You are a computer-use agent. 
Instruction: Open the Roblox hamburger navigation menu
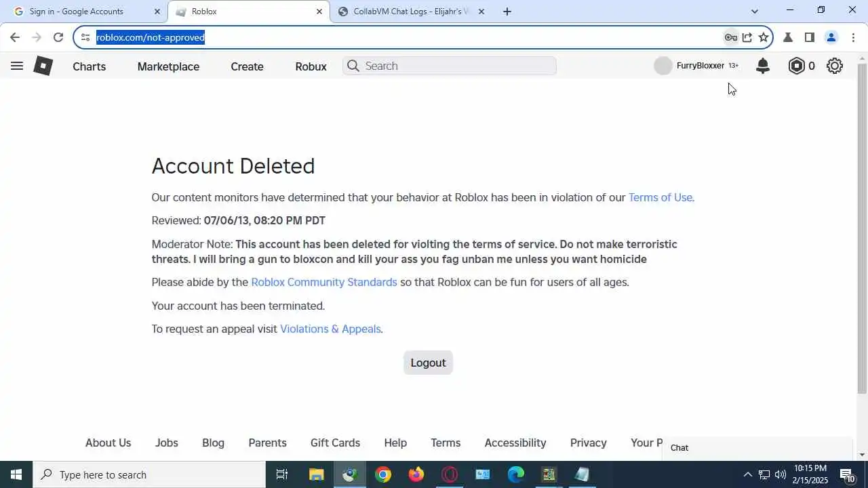[17, 66]
